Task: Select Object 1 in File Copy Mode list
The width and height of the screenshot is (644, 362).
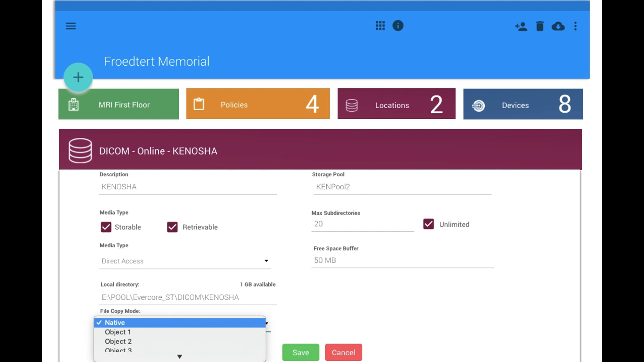Action: 180,332
